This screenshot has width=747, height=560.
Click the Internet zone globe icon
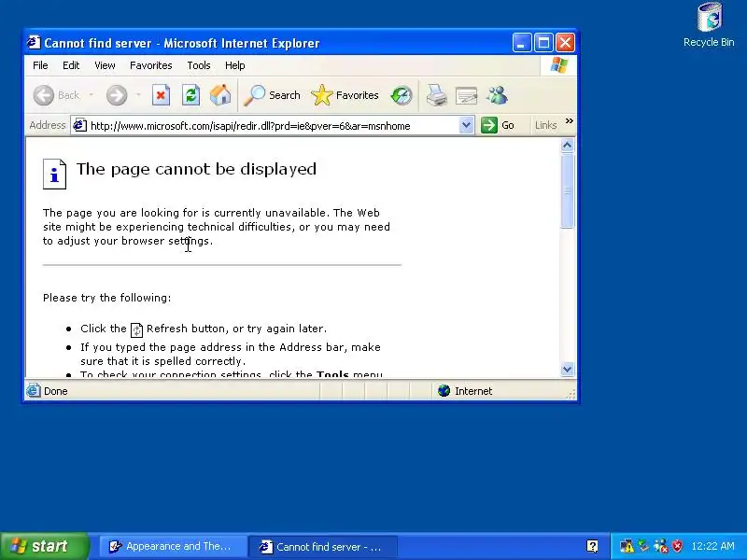click(x=444, y=391)
